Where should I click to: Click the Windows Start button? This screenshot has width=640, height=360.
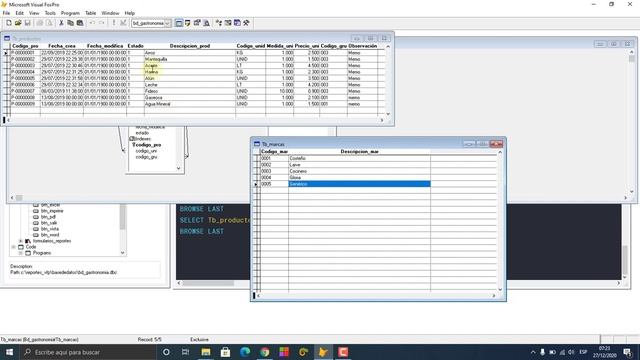[x=9, y=352]
